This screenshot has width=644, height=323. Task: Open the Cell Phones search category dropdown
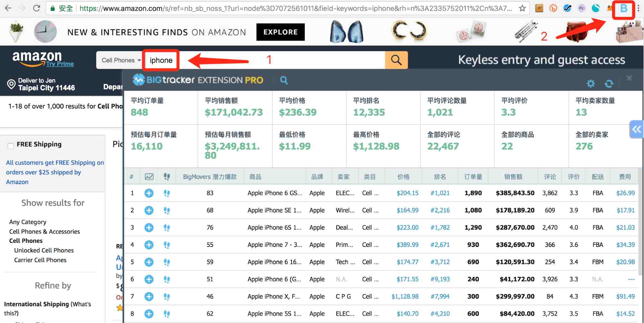tap(121, 60)
